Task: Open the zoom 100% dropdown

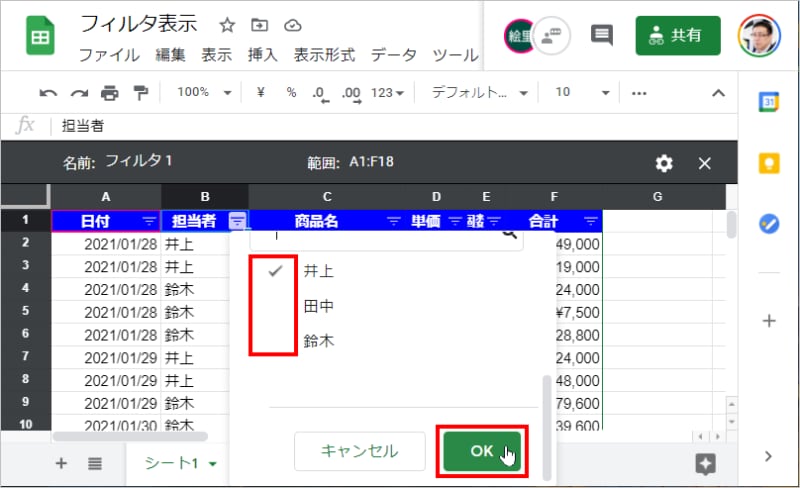Action: click(204, 92)
